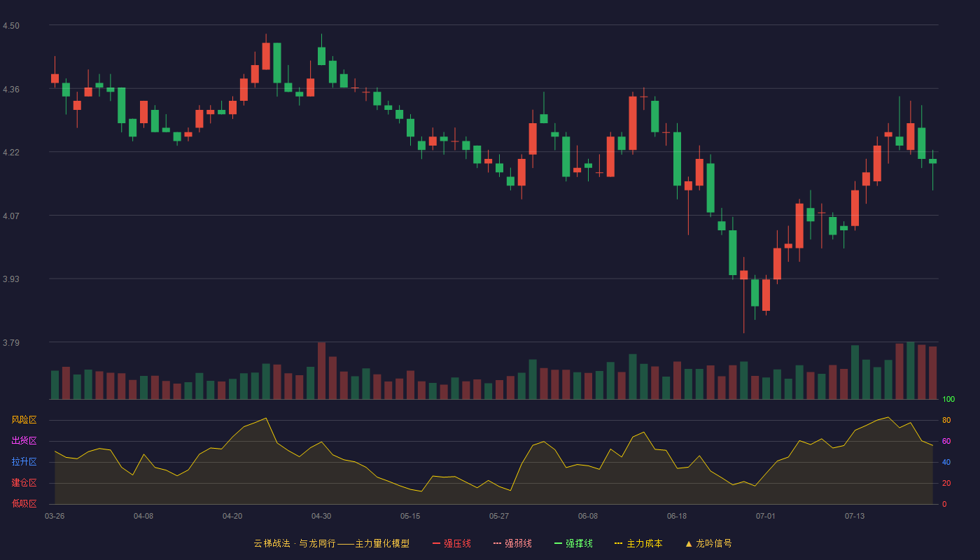The height and width of the screenshot is (560, 980).
Task: Click the 05-27 date label
Action: [x=499, y=516]
